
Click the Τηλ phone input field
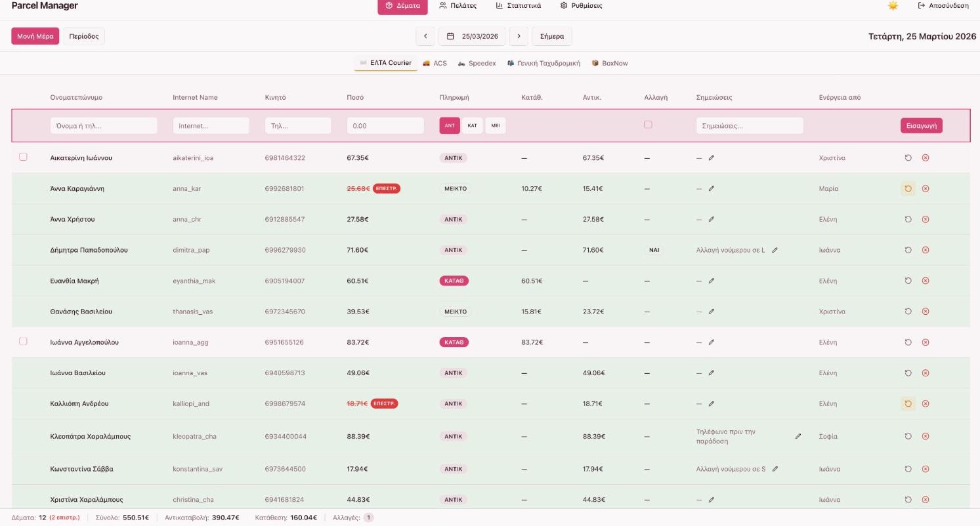tap(298, 125)
